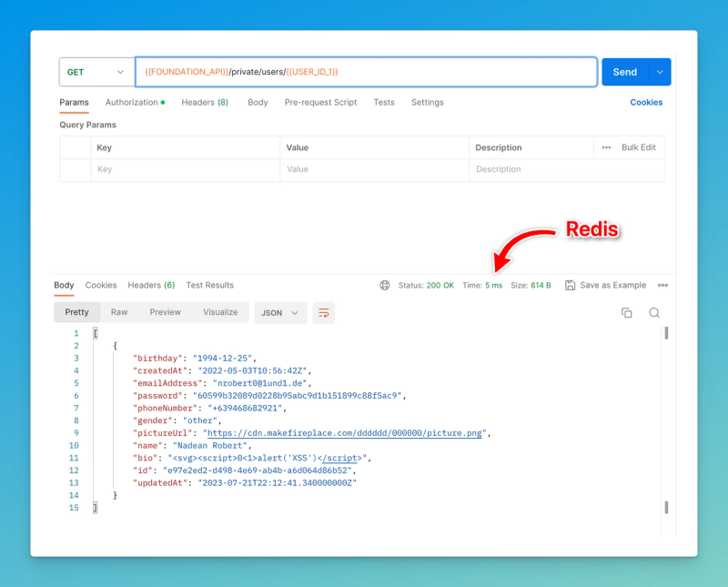Click the "birthday" key in response
Viewport: 728px width, 587px height.
157,358
